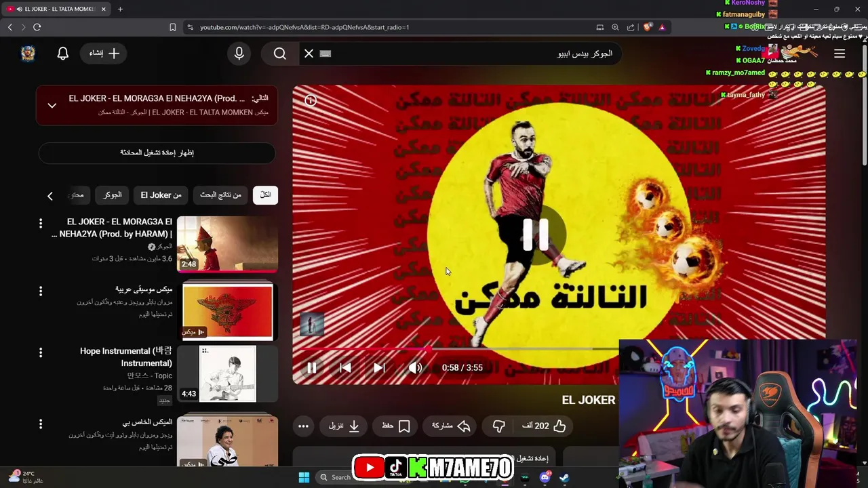This screenshot has height=488, width=868.
Task: Open the مشاركة share button
Action: (x=451, y=426)
